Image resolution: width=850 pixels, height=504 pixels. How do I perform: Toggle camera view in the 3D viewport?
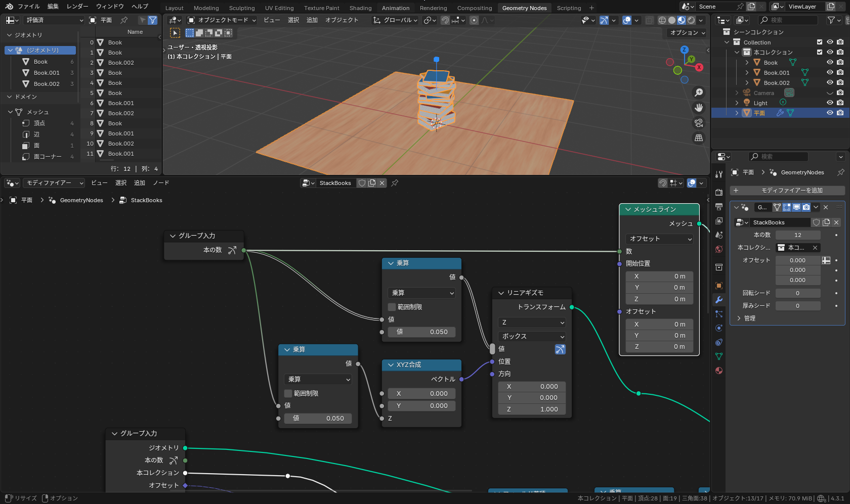coord(699,123)
